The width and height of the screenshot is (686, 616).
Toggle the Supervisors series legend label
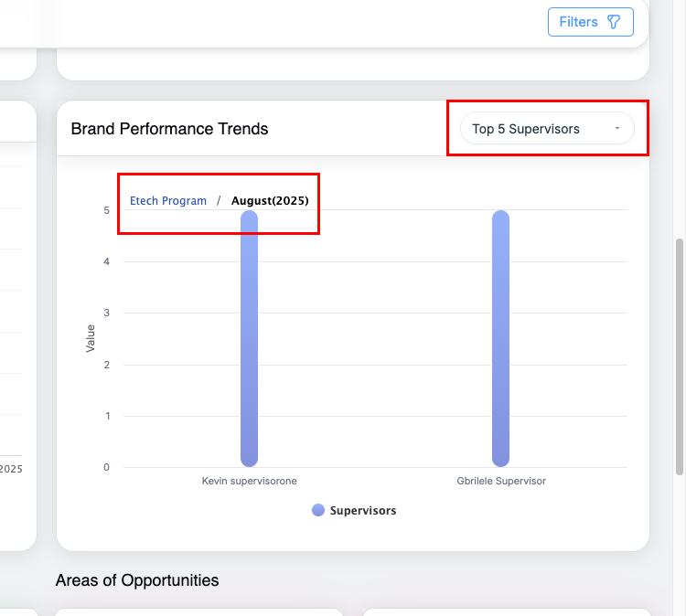[x=363, y=511]
